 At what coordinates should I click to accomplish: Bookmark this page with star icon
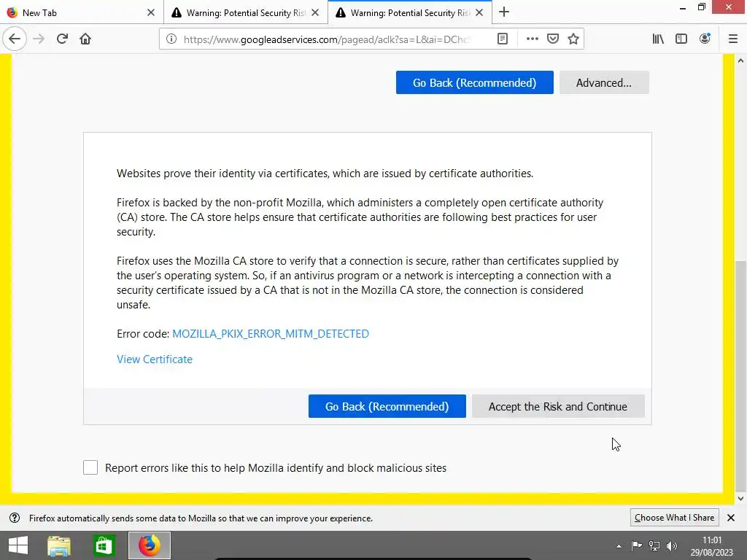tap(573, 39)
